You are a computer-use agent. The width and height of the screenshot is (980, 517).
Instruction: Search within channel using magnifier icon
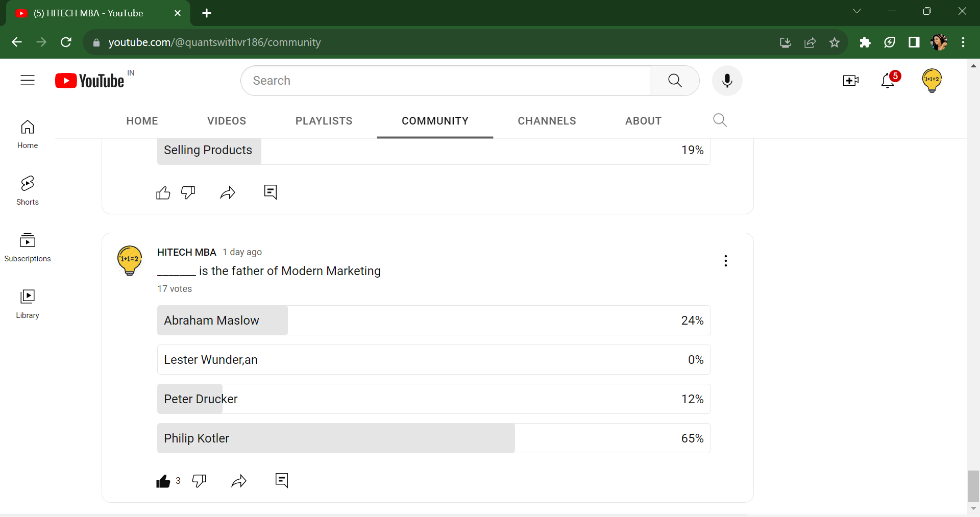tap(720, 120)
